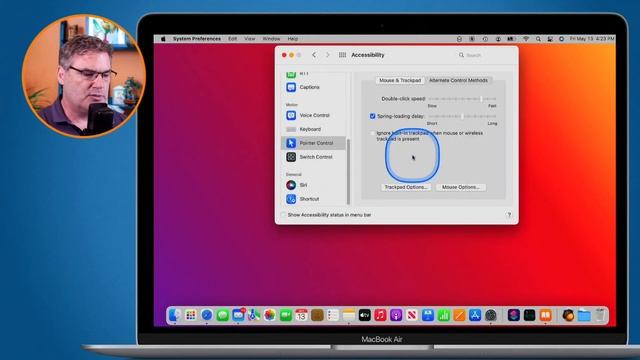Switch to Alternate Control Methods tab
The image size is (640, 360).
click(458, 80)
